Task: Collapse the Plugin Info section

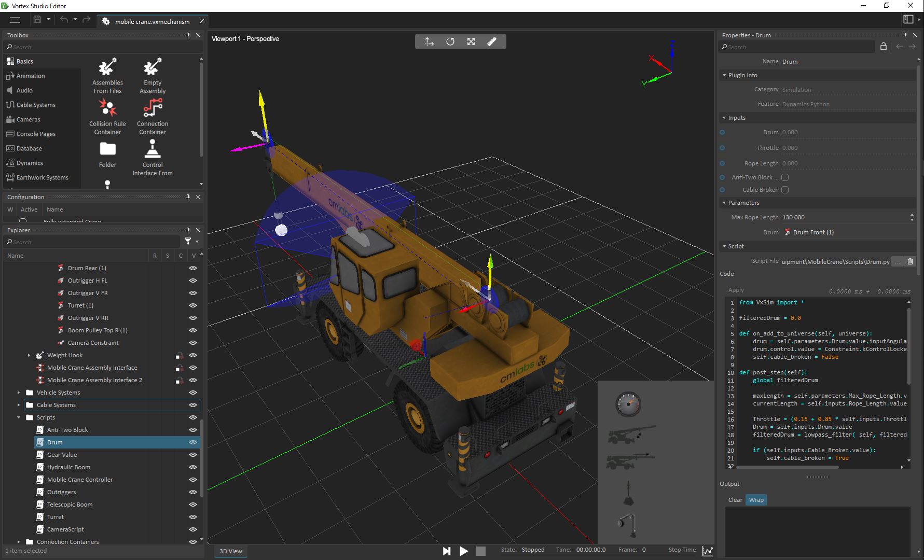Action: click(x=724, y=75)
